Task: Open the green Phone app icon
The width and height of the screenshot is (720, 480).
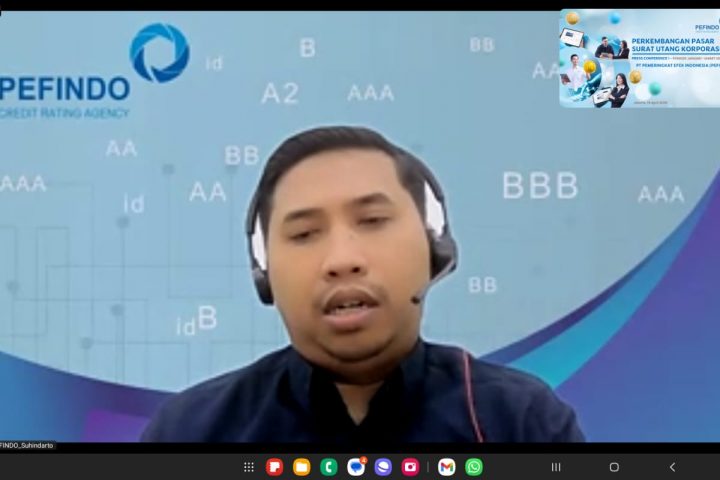Action: 329,467
